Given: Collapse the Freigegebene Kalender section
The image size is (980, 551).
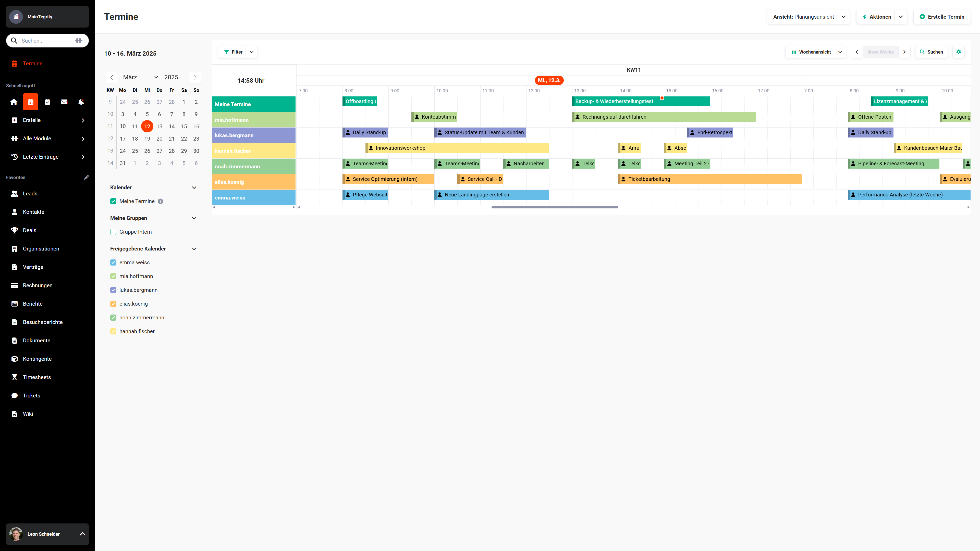Looking at the screenshot, I should (x=194, y=249).
